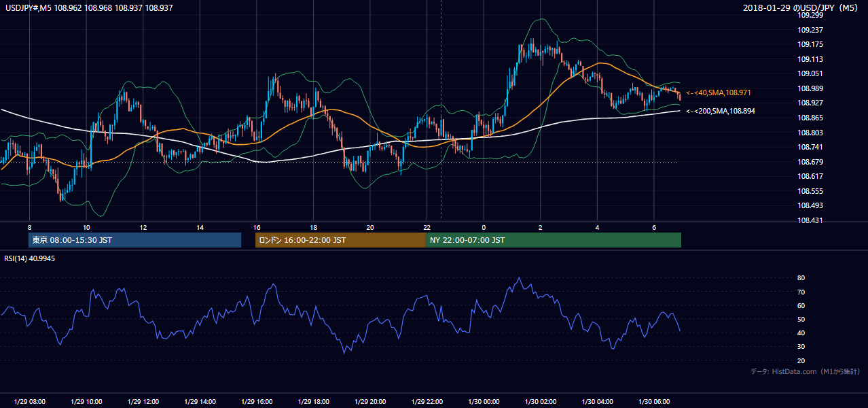Click hour tick 18 under the price chart
Viewport: 868px width, 408px height.
pos(313,227)
